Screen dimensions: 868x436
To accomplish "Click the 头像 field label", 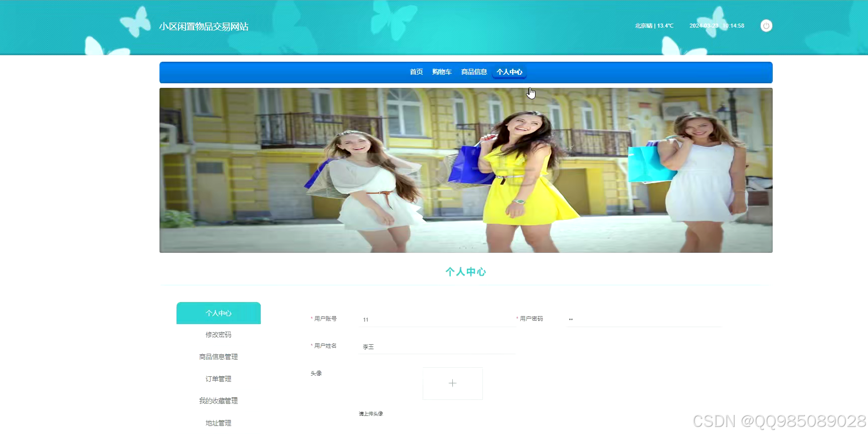I will 316,373.
